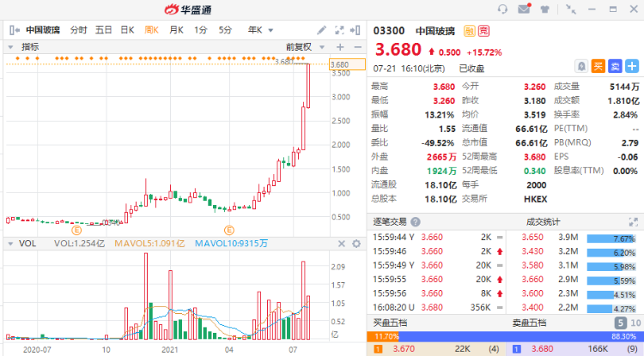Expand the chart to fullscreen
644x356 pixels.
click(339, 30)
